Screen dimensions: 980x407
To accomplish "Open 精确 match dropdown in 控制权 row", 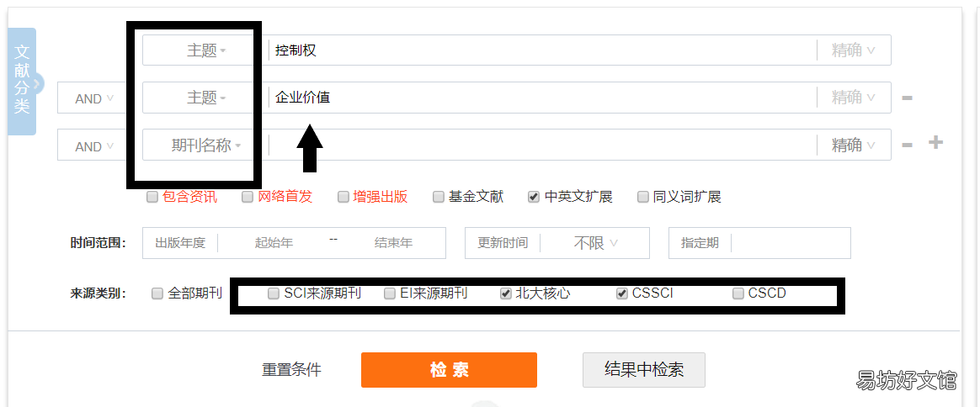I will coord(853,50).
